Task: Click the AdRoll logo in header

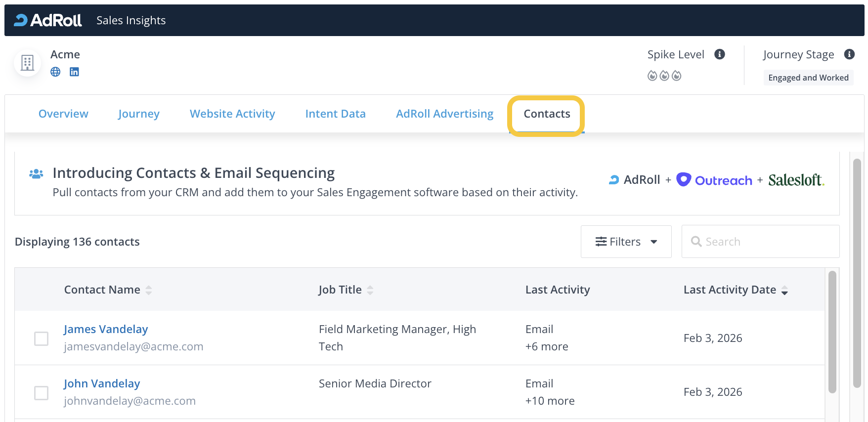Action: coord(48,20)
